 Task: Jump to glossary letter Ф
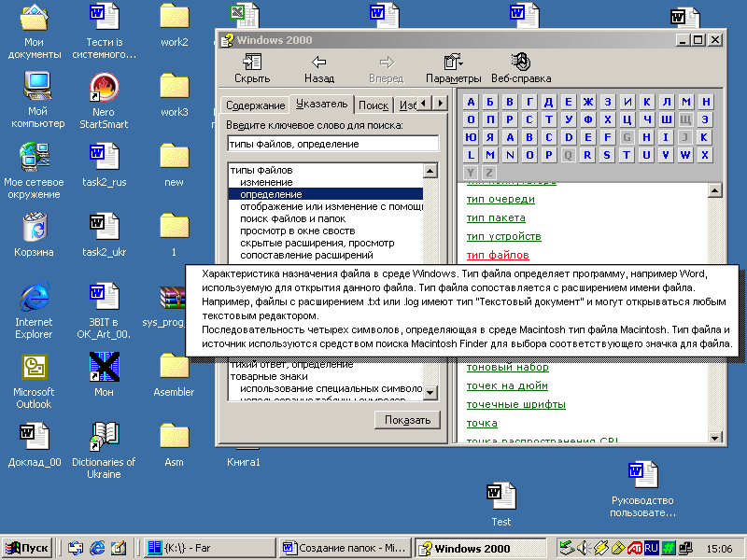[x=588, y=119]
